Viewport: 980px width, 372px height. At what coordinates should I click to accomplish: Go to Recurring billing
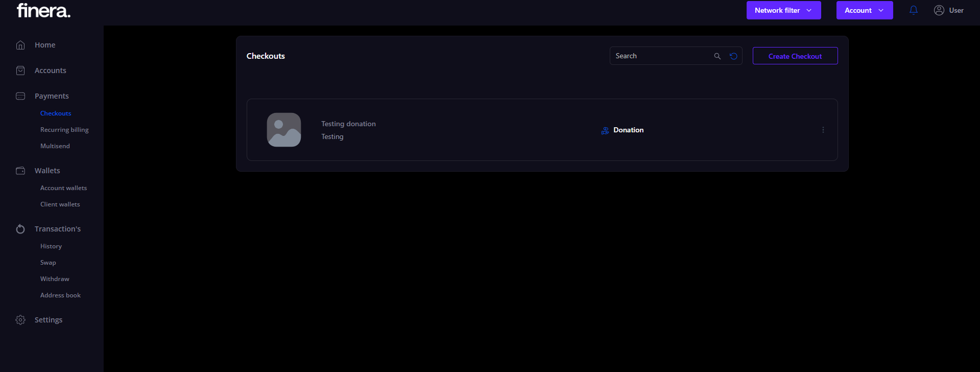coord(64,130)
